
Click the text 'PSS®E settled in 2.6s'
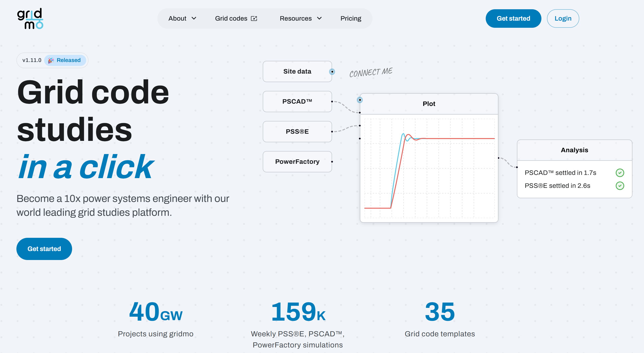coord(557,186)
